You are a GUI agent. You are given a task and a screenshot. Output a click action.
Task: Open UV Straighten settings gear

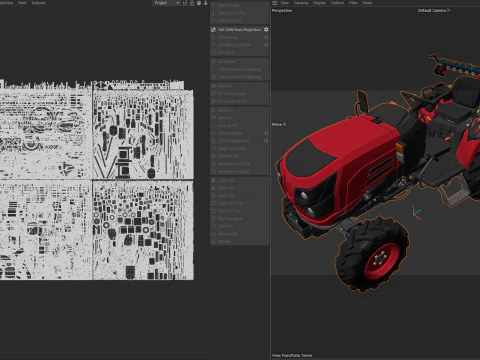(x=266, y=133)
